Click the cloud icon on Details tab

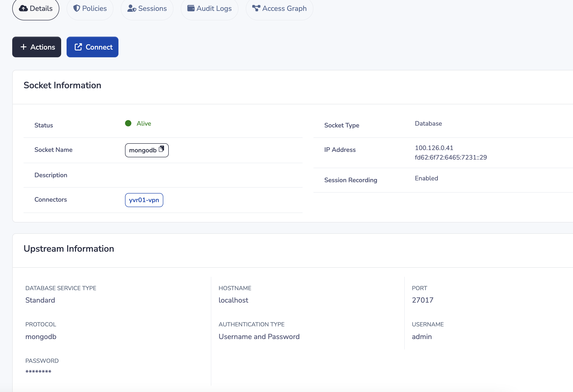click(x=23, y=8)
